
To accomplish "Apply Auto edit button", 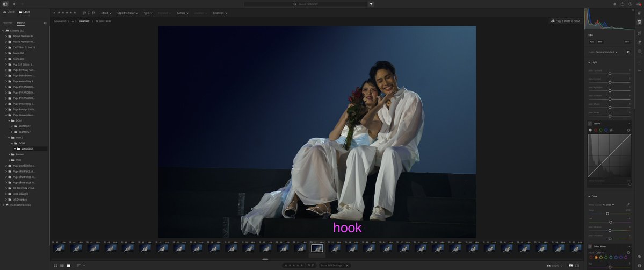I will pos(592,42).
